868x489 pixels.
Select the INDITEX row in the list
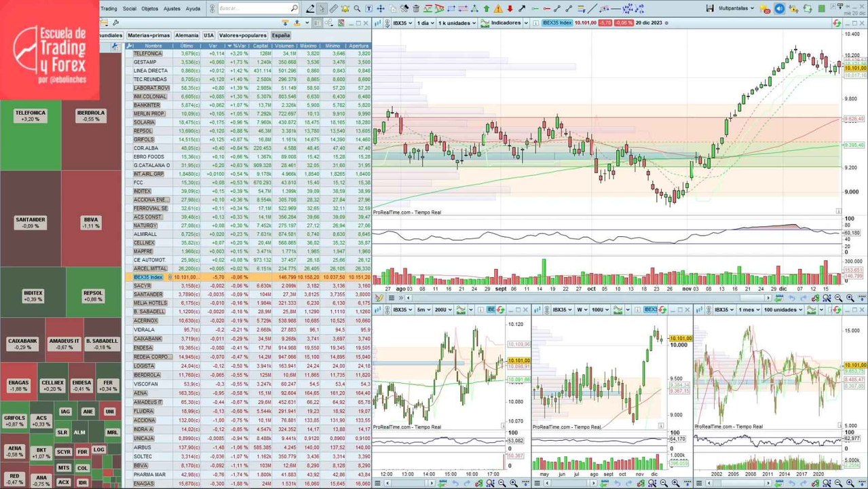(x=248, y=191)
